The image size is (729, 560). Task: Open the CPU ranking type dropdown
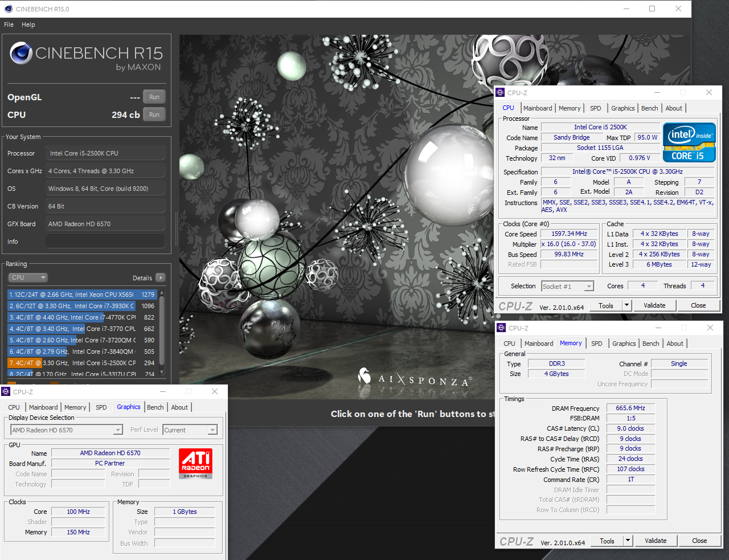point(28,277)
